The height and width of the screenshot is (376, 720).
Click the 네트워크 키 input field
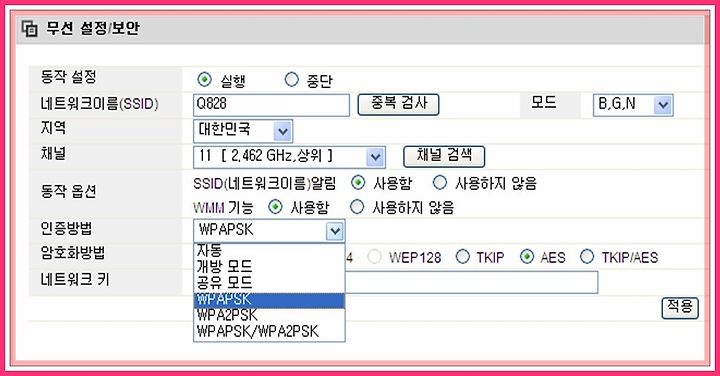(x=472, y=282)
